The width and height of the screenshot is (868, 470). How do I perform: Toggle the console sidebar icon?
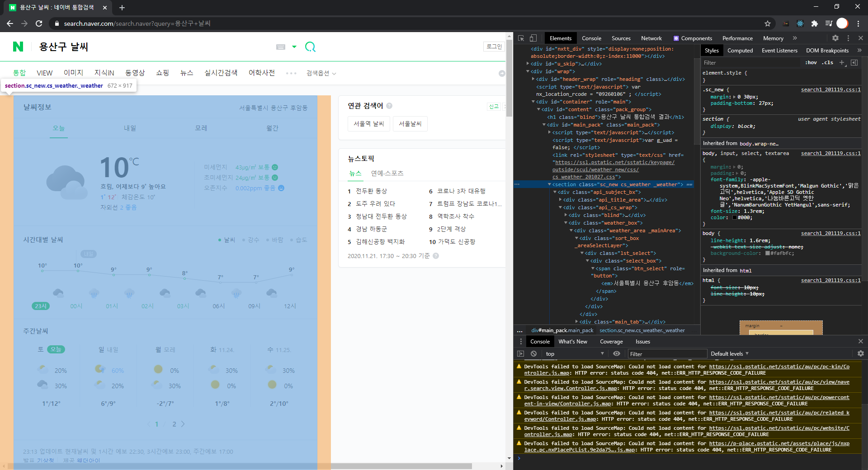521,354
